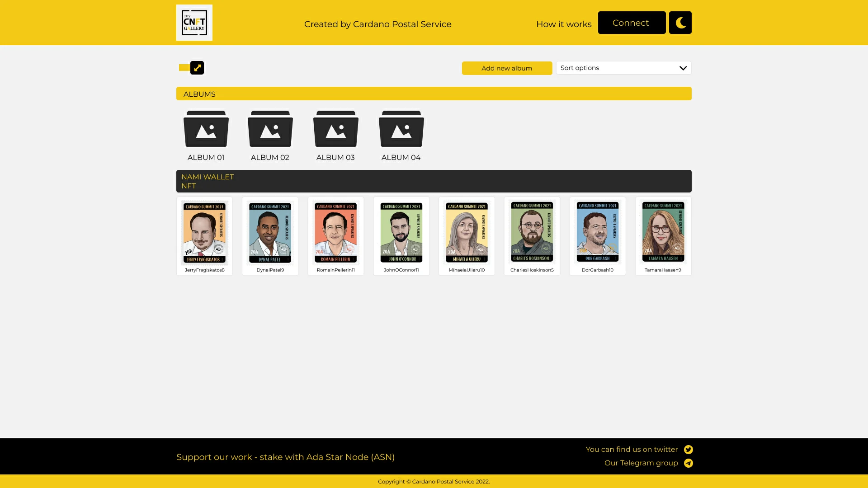Click the Sort options chevron arrow

[683, 68]
